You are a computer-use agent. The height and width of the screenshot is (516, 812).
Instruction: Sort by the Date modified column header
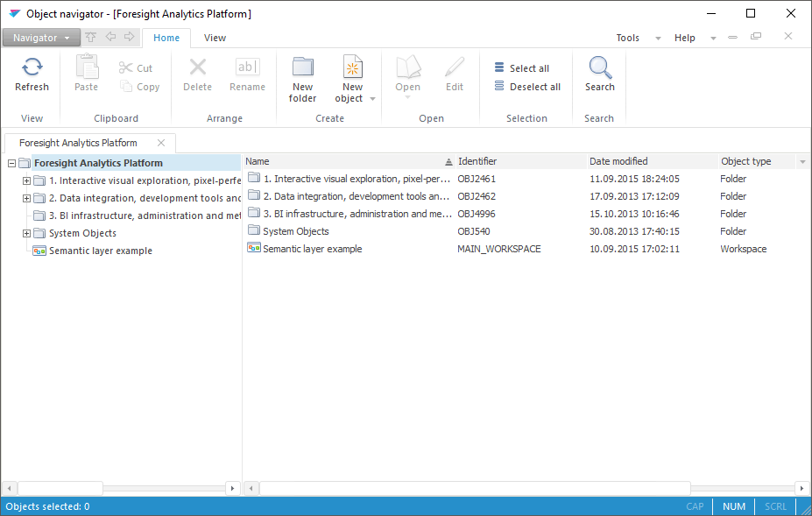point(653,162)
